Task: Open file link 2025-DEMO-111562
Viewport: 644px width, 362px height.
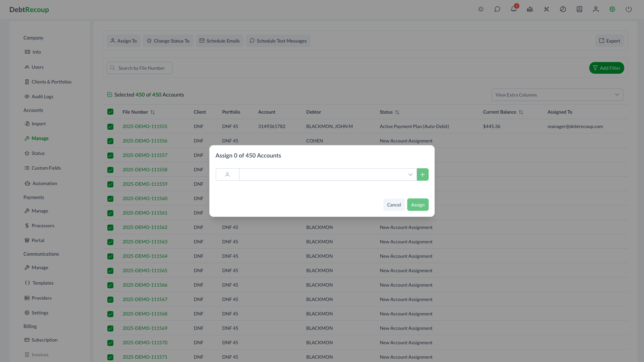Action: (145, 227)
